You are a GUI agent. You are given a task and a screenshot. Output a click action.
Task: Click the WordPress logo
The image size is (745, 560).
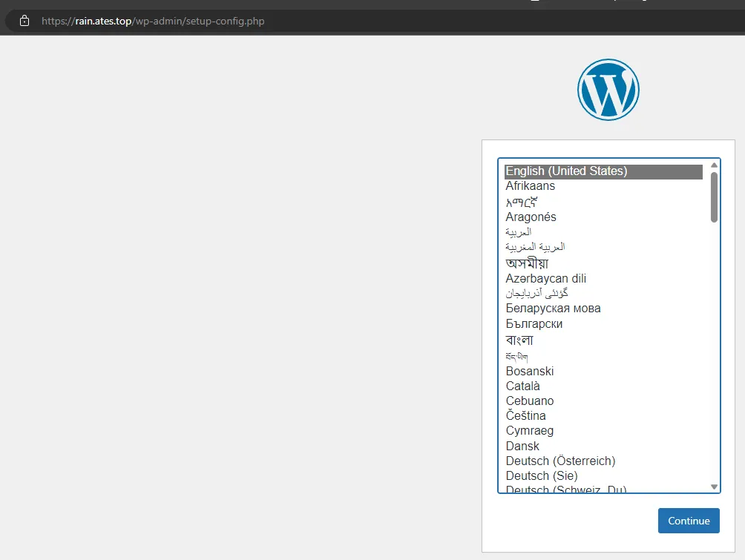pyautogui.click(x=608, y=89)
